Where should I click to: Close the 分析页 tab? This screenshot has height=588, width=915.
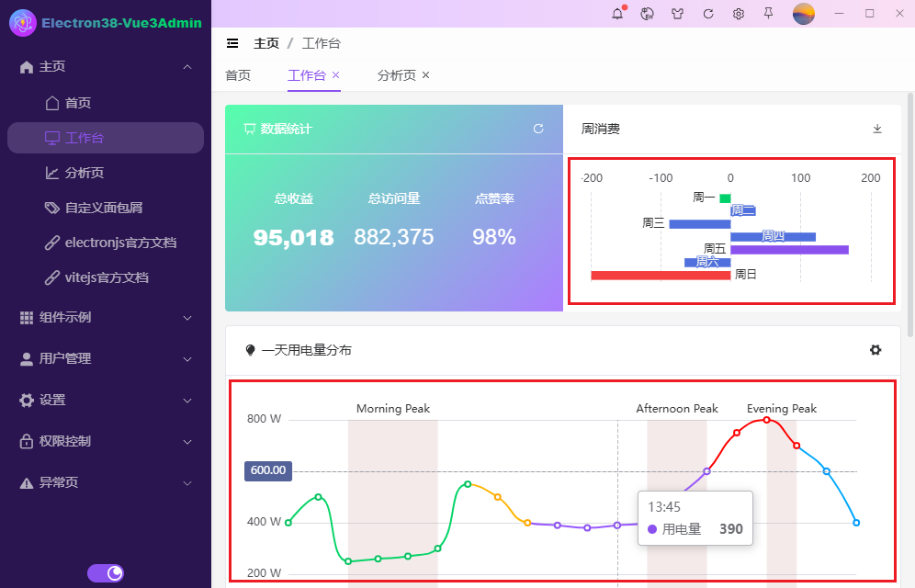(x=426, y=74)
